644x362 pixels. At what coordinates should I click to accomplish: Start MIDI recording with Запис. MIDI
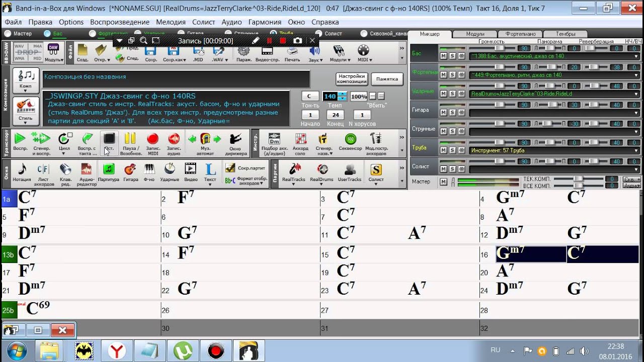[x=153, y=143]
